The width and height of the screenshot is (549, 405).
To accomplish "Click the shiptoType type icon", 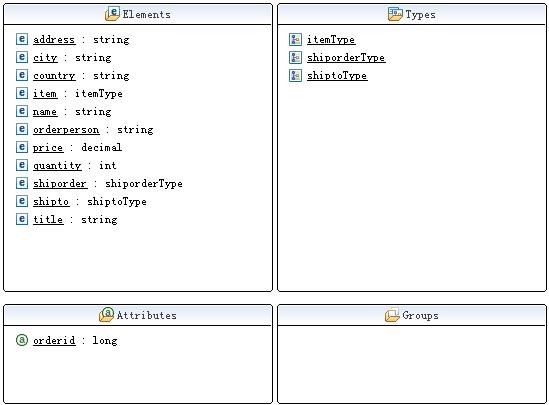I will pyautogui.click(x=295, y=75).
